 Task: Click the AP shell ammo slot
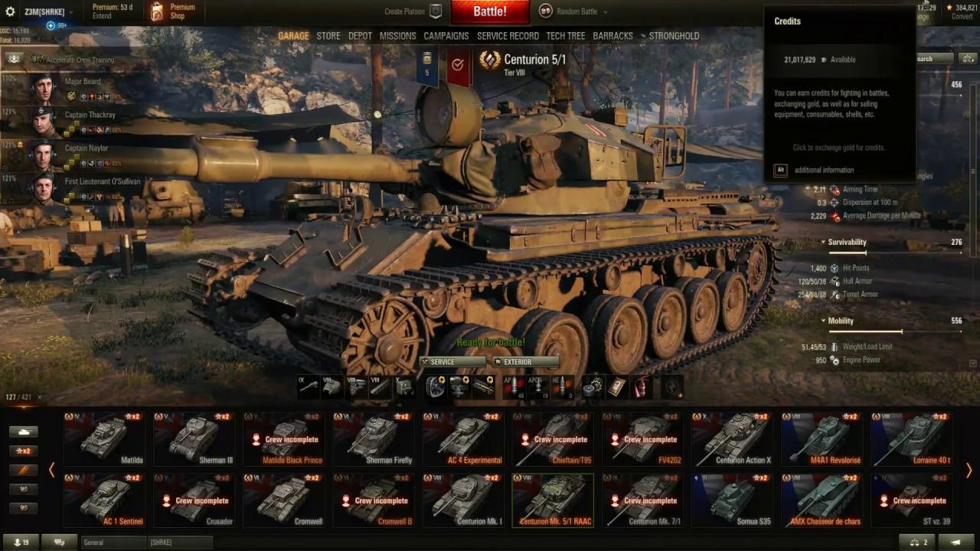(513, 386)
